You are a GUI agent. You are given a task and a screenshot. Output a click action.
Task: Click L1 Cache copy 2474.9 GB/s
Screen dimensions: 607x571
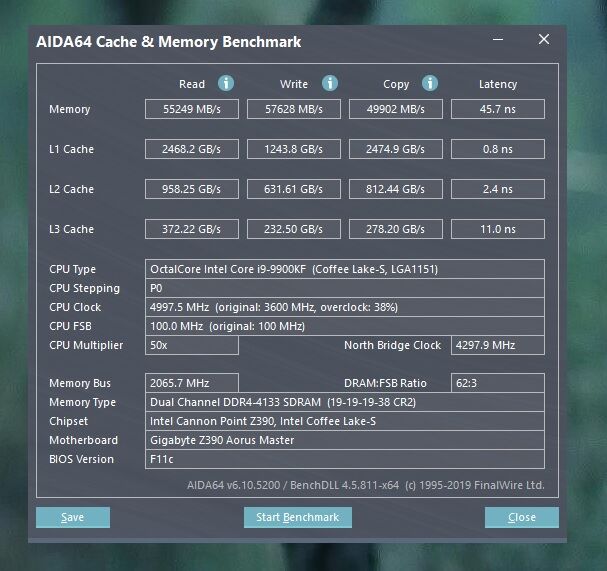(396, 149)
